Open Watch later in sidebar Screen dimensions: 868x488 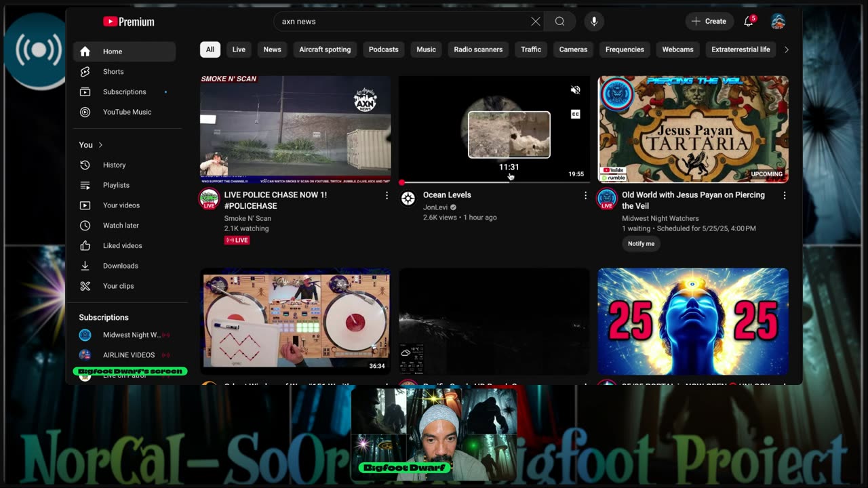tap(125, 225)
